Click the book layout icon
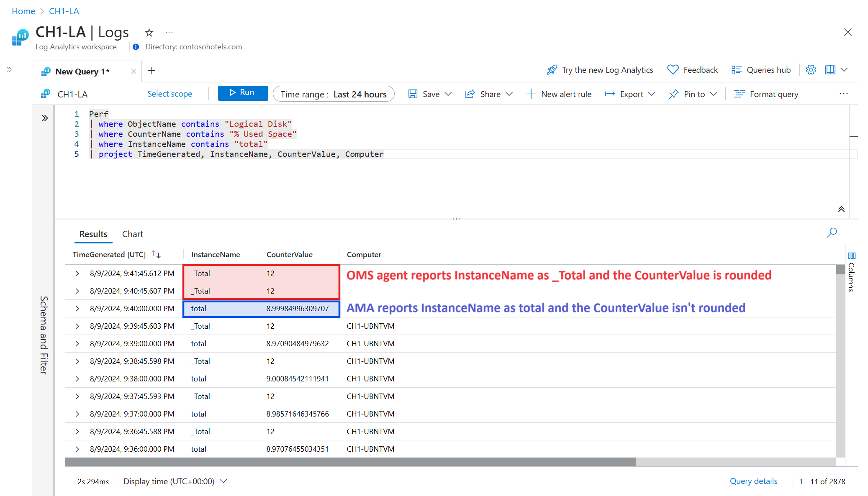The width and height of the screenshot is (868, 496). click(x=830, y=70)
